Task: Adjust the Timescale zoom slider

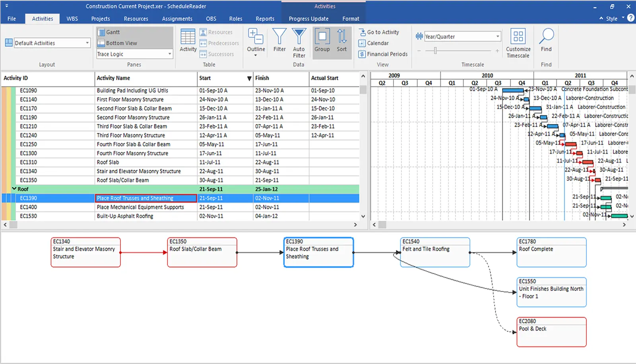Action: point(436,50)
